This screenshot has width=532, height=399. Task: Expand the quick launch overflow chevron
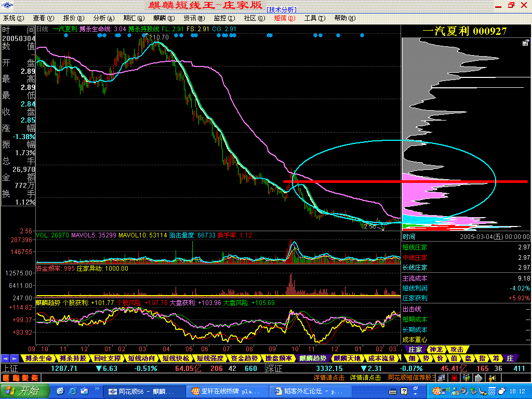pos(97,389)
